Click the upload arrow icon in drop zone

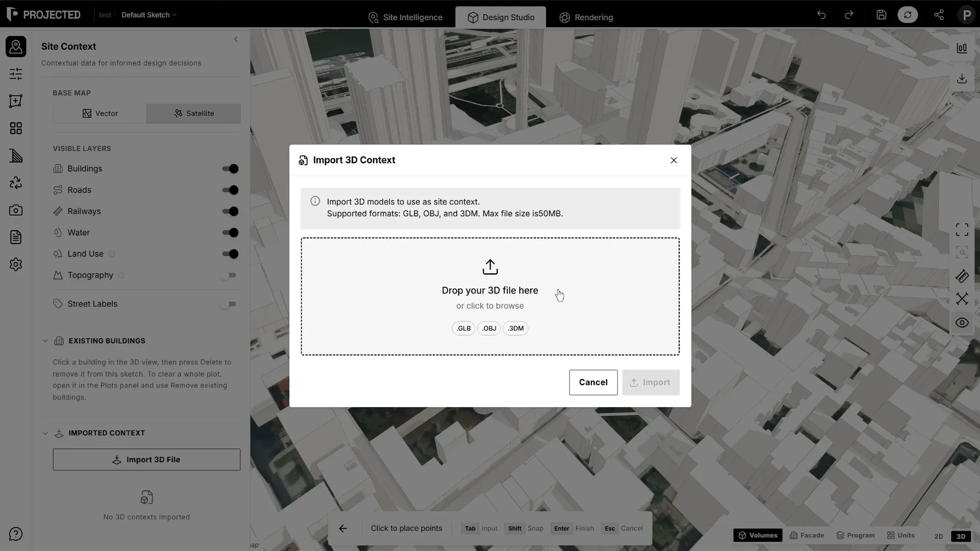(490, 267)
